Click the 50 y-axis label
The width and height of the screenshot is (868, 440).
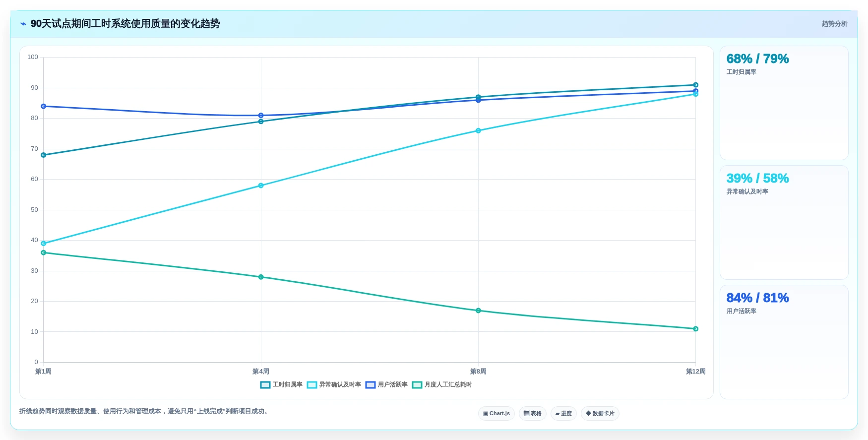[x=34, y=210]
